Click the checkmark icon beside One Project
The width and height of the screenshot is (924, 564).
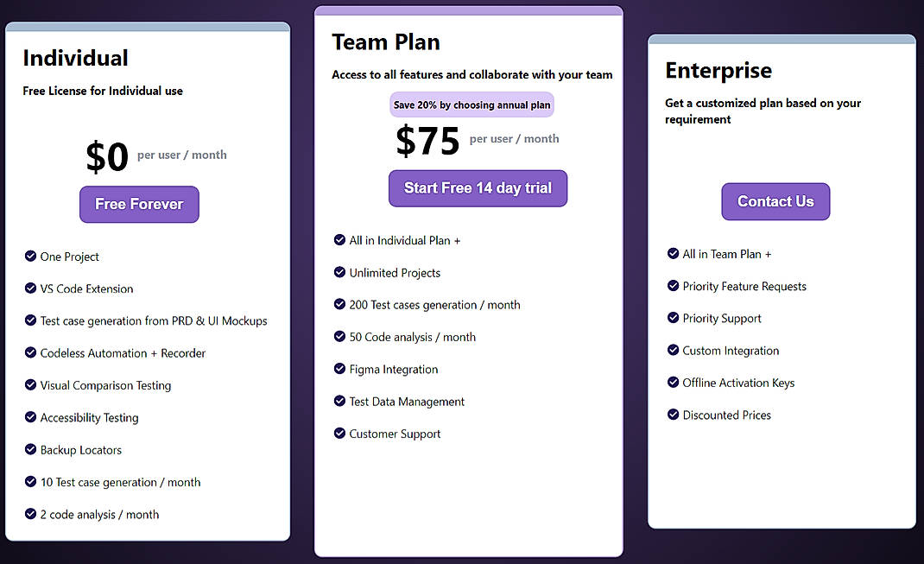click(31, 257)
